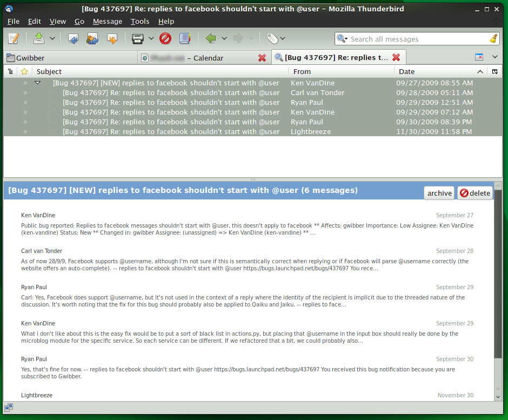Open the File menu
The width and height of the screenshot is (508, 420).
[14, 22]
